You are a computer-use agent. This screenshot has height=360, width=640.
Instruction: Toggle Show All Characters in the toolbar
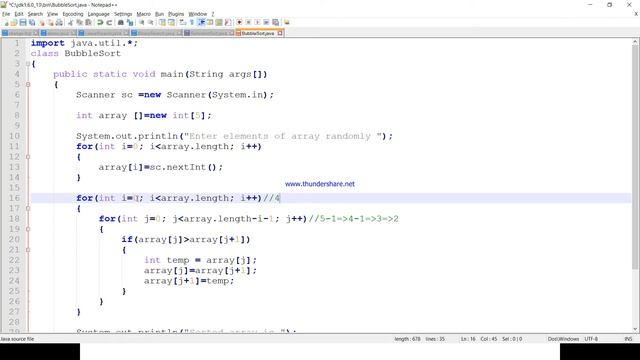pyautogui.click(x=191, y=22)
